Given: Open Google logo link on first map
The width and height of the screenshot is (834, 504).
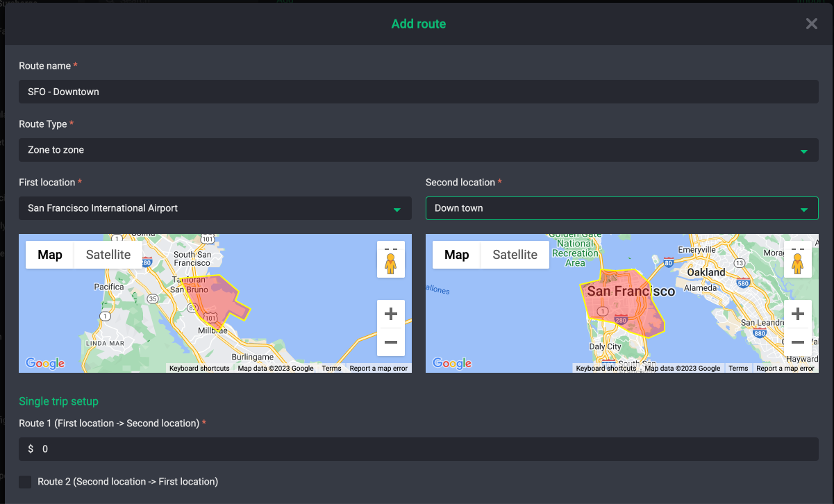Looking at the screenshot, I should tap(45, 363).
